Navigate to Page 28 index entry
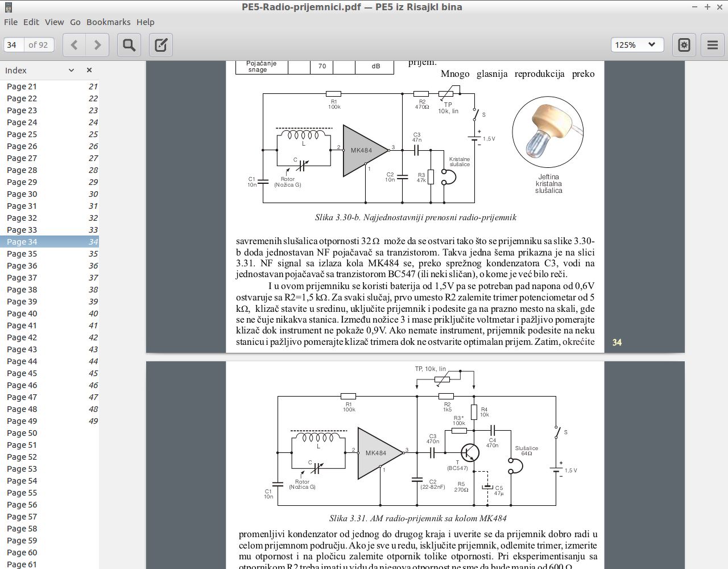The width and height of the screenshot is (728, 569). 49,170
